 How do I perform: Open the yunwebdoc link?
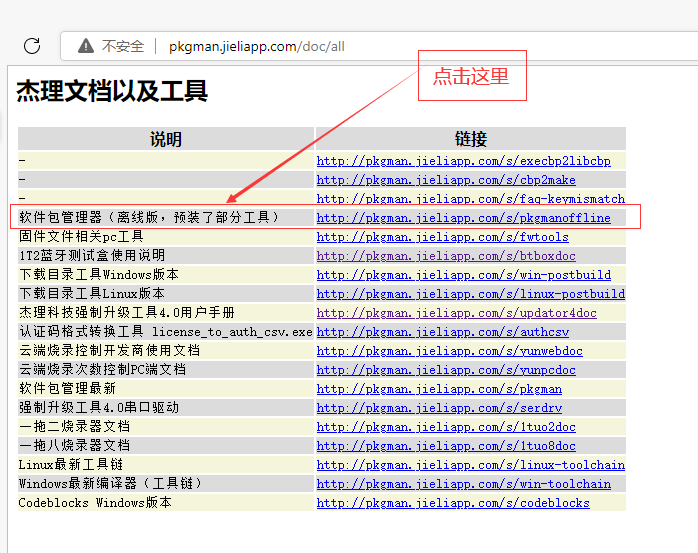[450, 351]
